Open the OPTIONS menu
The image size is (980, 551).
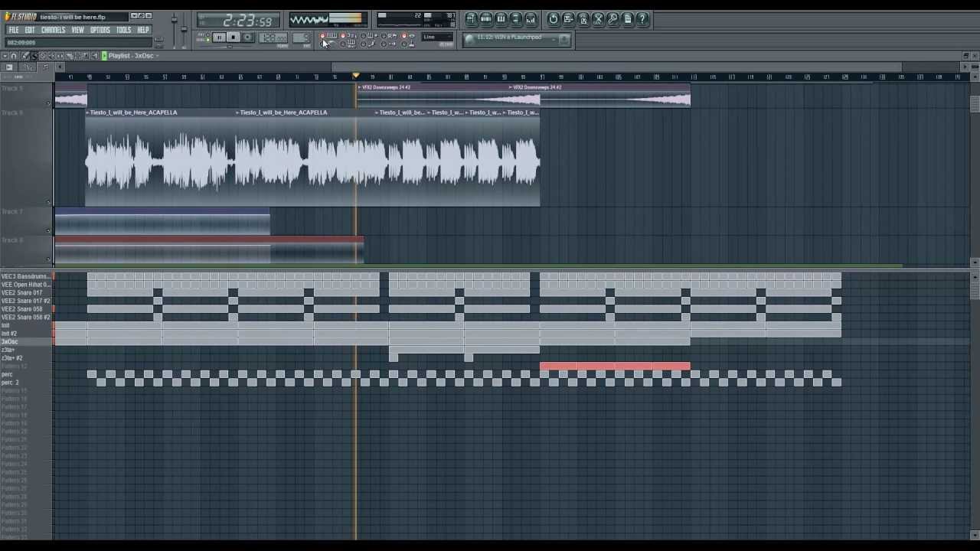100,30
